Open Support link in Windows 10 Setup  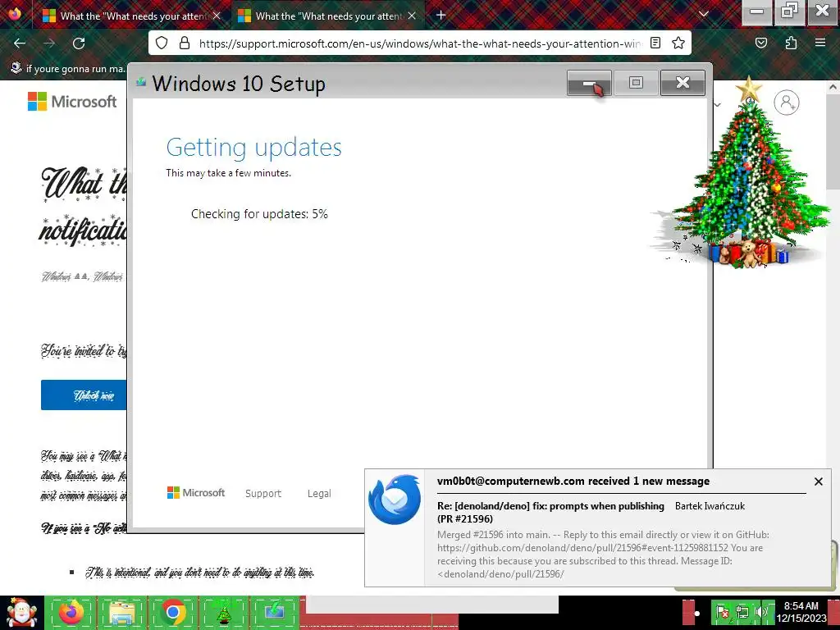point(263,493)
